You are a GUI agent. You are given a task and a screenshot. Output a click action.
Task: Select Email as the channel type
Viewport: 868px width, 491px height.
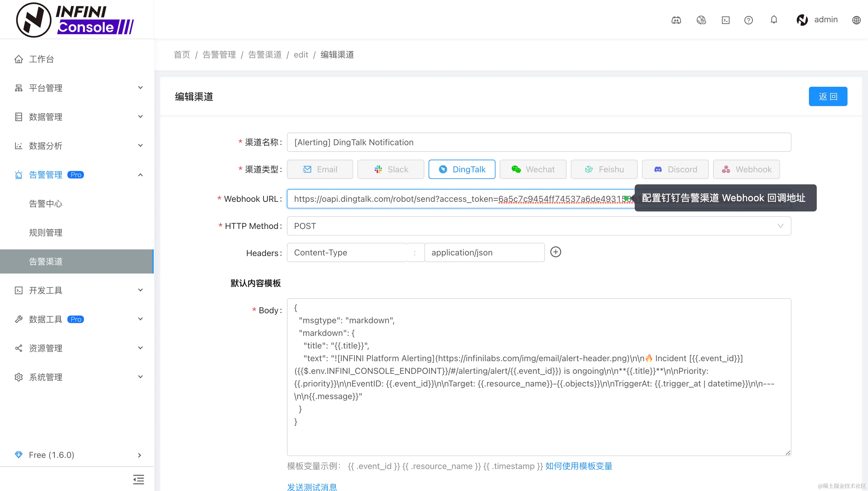320,169
